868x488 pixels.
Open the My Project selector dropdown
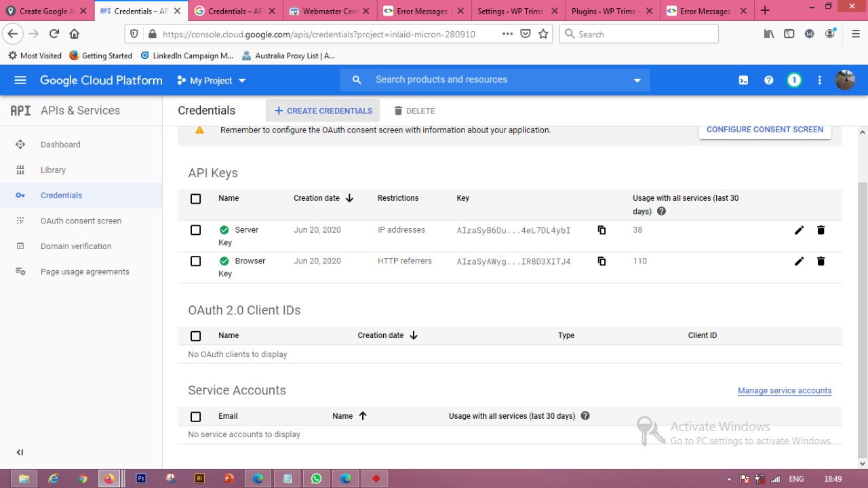point(211,80)
